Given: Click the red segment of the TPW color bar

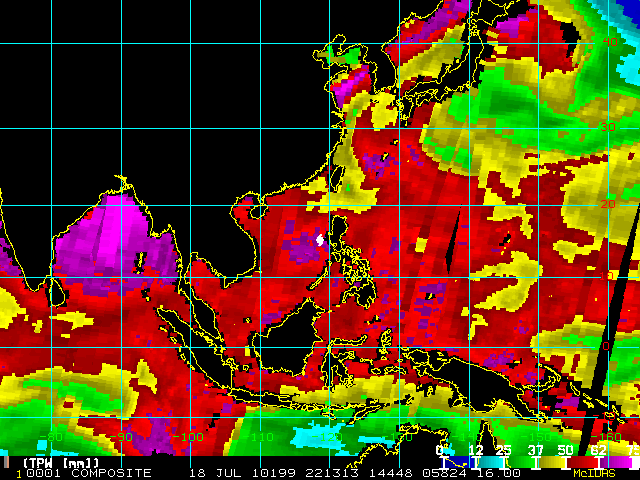Looking at the screenshot, I should 582,462.
